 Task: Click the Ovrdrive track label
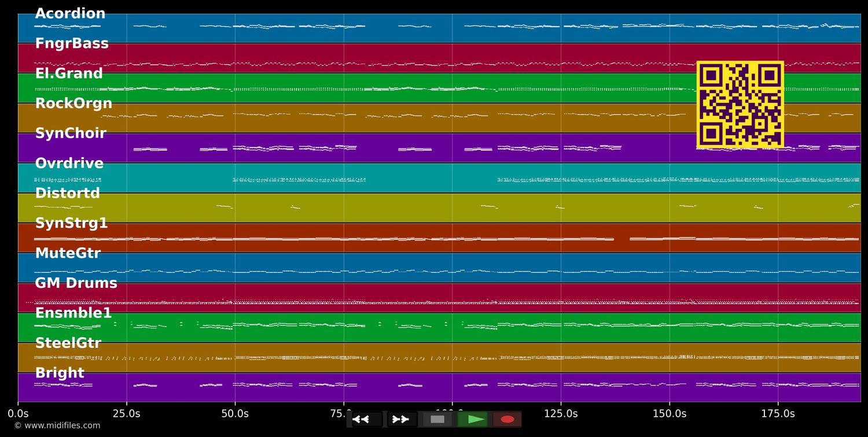pyautogui.click(x=69, y=164)
